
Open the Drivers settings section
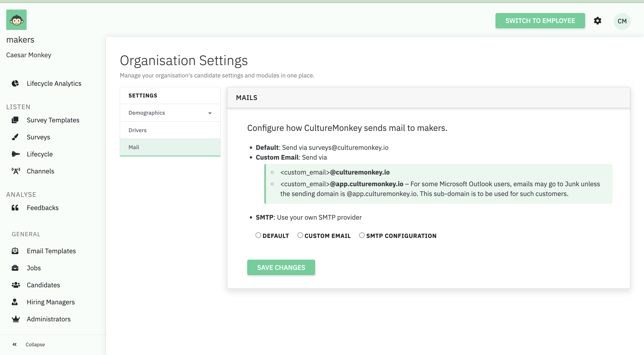pos(170,130)
